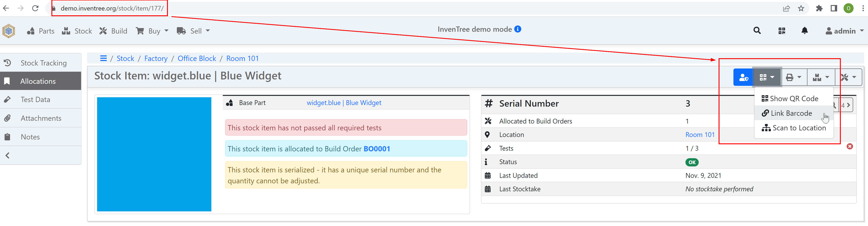Click the demo mode info icon
The height and width of the screenshot is (226, 868).
518,29
